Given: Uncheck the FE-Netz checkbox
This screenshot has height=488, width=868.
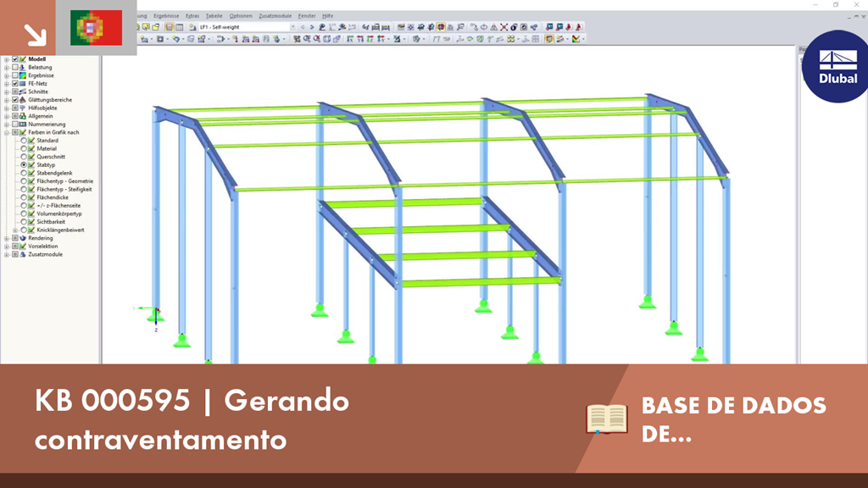Looking at the screenshot, I should (15, 84).
